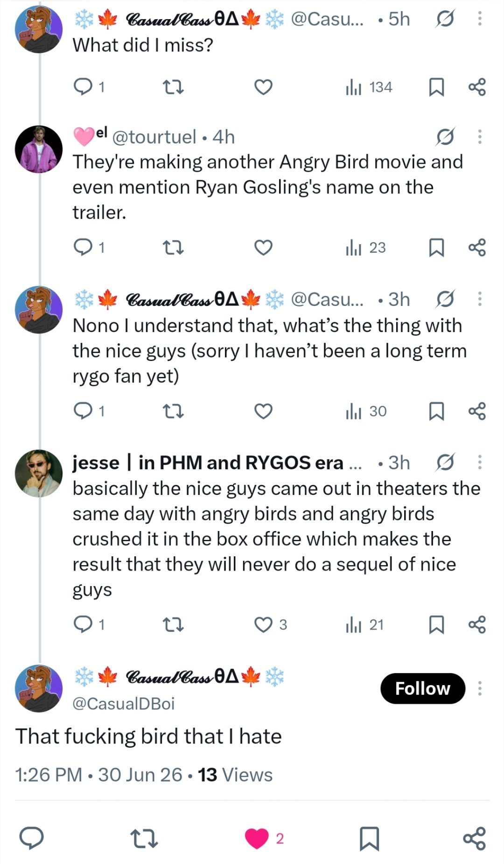504x864 pixels.
Task: Open more options for "What did I miss?" tweet
Action: coord(479,19)
